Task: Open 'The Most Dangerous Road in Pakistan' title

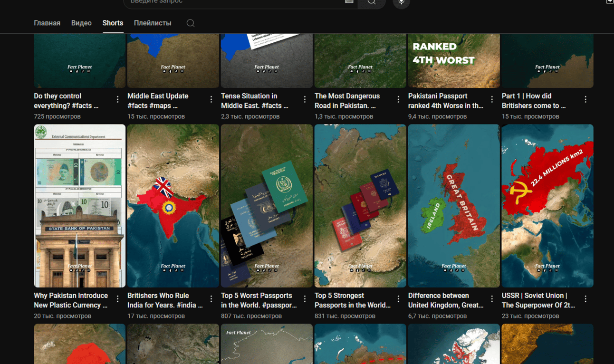Action: pyautogui.click(x=347, y=101)
